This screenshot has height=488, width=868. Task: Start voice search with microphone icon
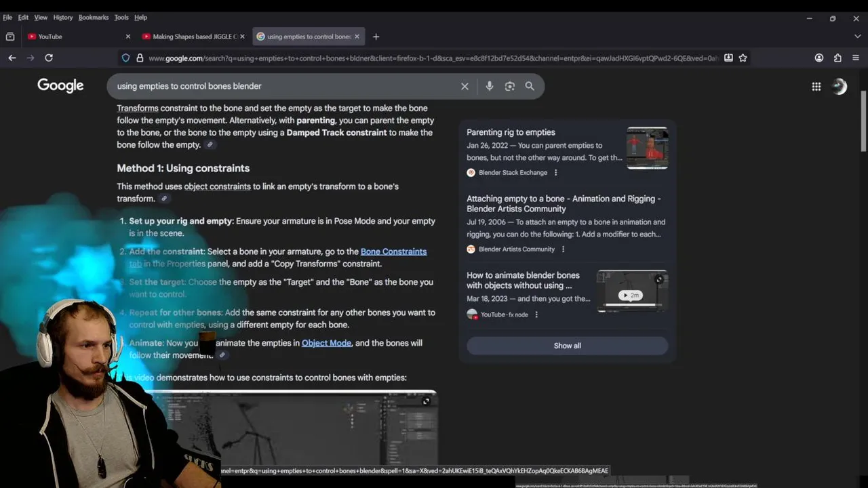[x=490, y=86]
